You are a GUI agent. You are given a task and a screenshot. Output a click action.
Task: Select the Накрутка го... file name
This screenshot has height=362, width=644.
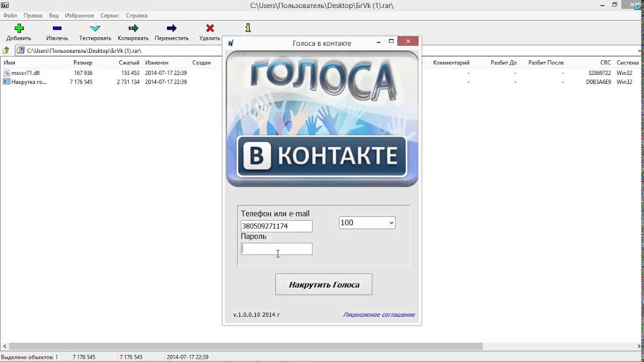pos(29,81)
